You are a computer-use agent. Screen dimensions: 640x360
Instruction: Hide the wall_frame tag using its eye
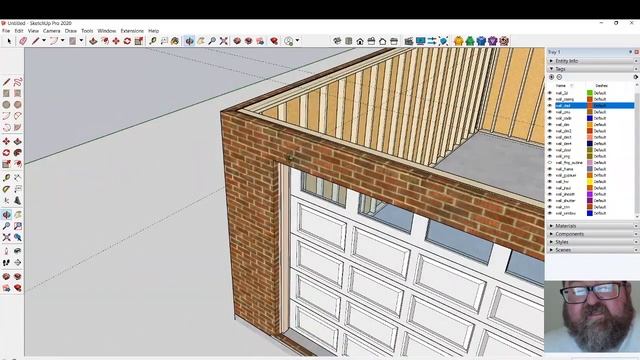(x=550, y=169)
